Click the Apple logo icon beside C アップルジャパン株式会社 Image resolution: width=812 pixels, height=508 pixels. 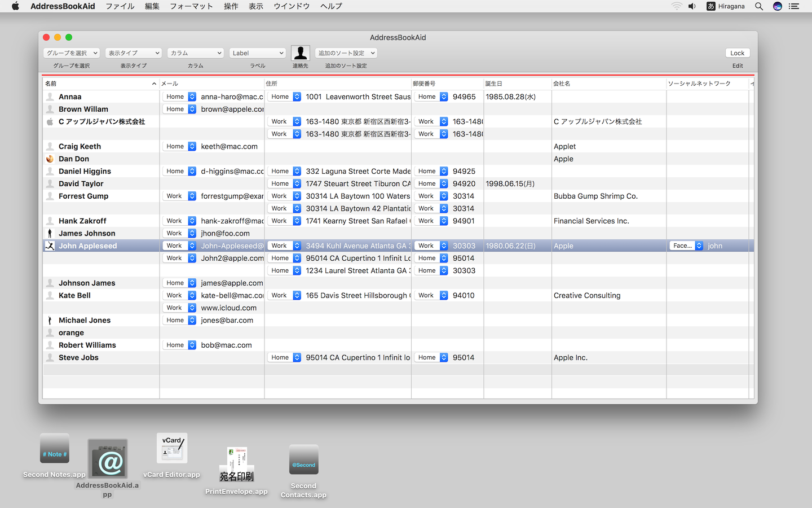point(50,122)
